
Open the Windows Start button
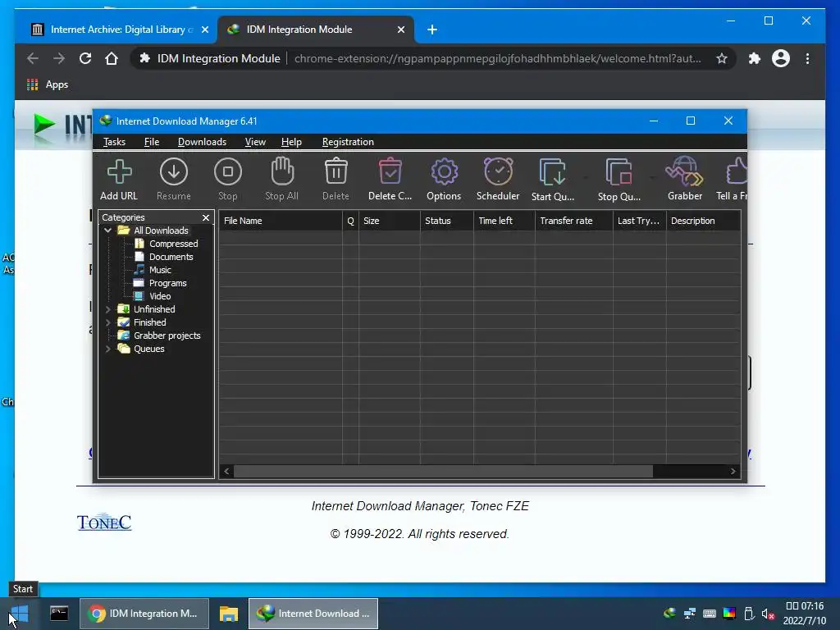point(20,614)
